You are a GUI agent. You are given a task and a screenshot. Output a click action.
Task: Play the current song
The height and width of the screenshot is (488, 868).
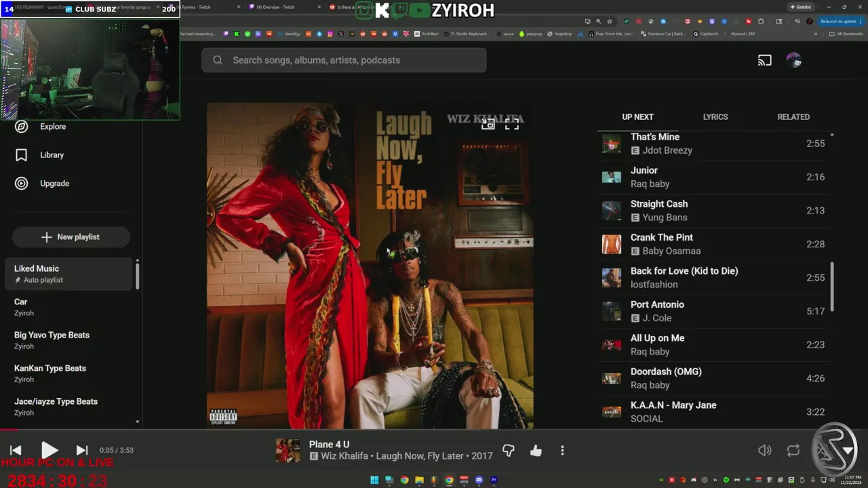click(x=49, y=450)
